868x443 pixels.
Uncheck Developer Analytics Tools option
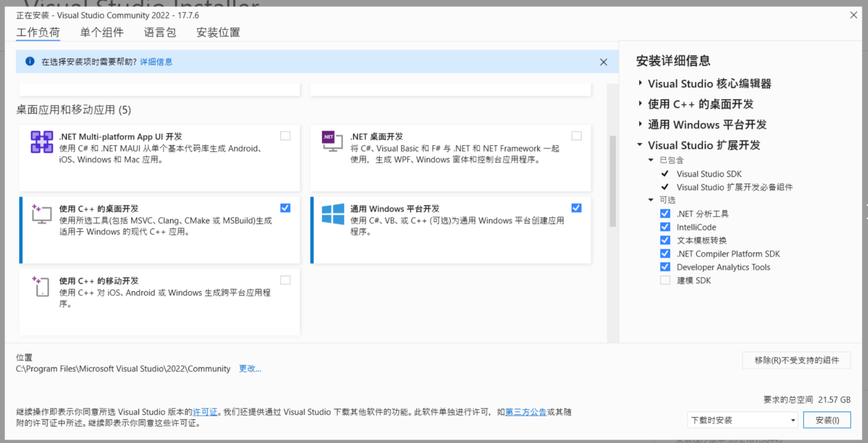click(x=665, y=267)
